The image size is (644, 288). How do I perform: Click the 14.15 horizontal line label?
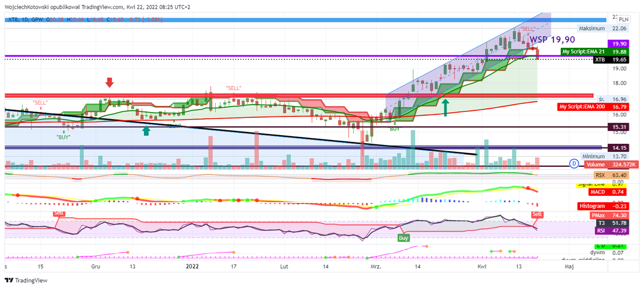coord(618,147)
